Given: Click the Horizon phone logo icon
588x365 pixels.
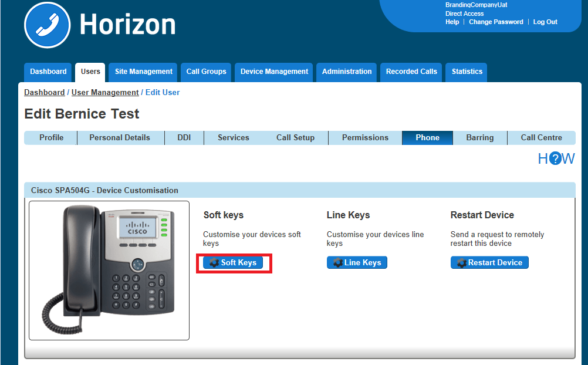Looking at the screenshot, I should point(48,25).
